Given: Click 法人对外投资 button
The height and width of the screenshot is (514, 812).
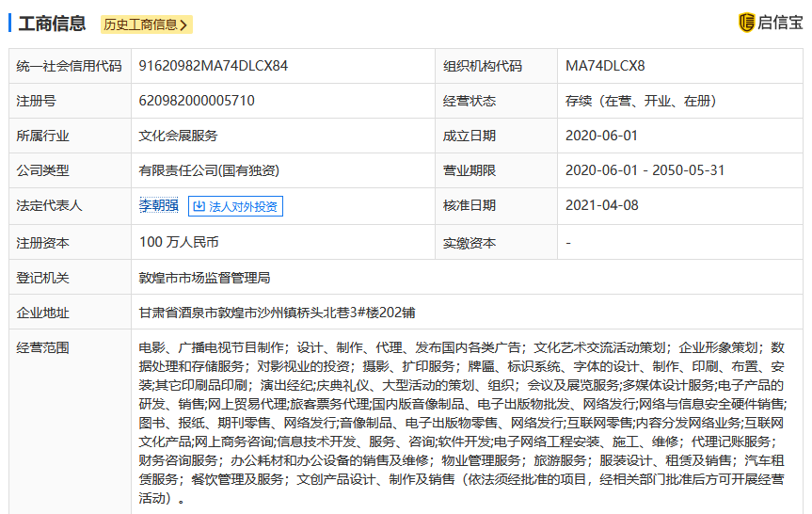Looking at the screenshot, I should pos(235,206).
